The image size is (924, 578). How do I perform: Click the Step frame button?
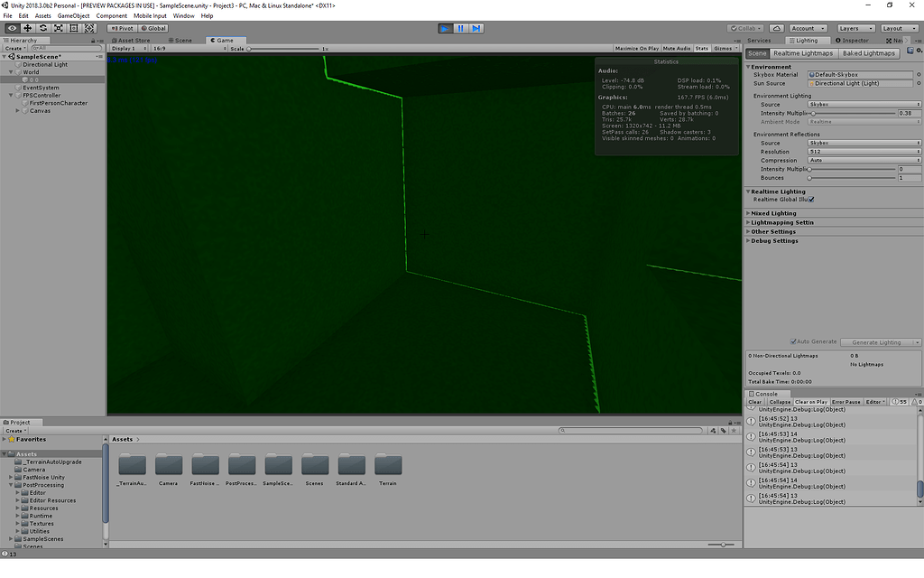(477, 28)
